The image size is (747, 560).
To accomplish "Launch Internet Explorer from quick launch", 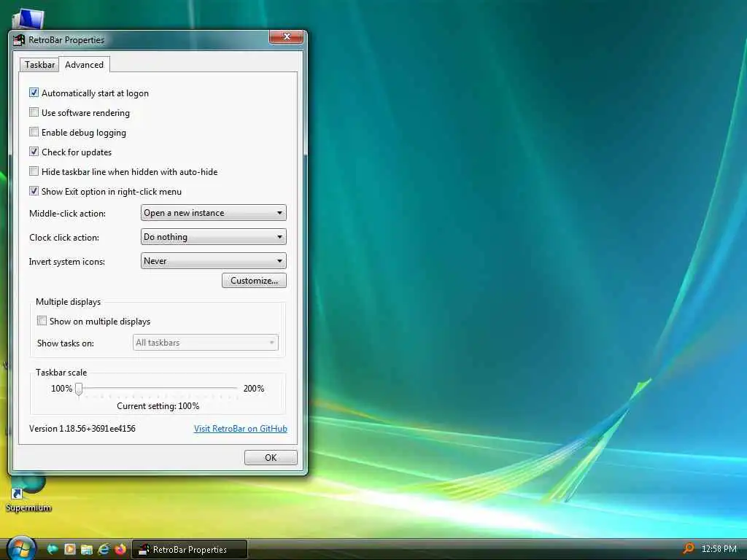I will pos(104,550).
